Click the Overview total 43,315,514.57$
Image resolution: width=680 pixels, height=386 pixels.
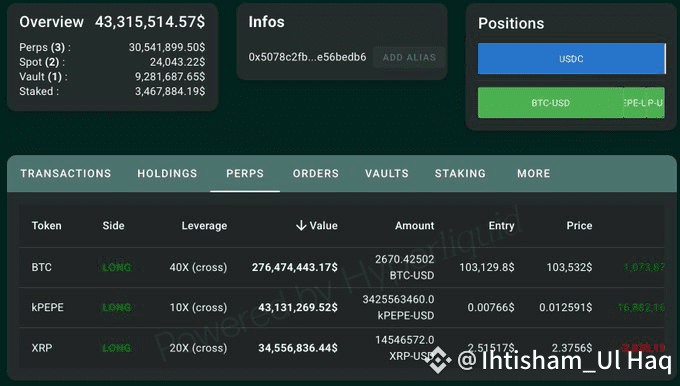150,22
